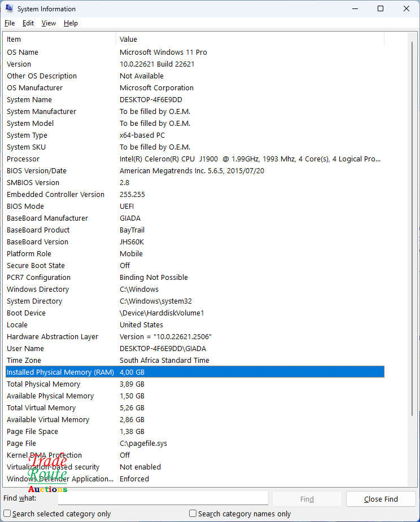Enable Search category names only checkbox

193,513
